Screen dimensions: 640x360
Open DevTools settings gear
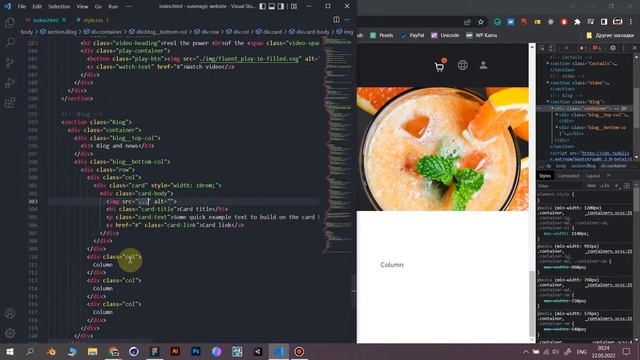tap(613, 48)
